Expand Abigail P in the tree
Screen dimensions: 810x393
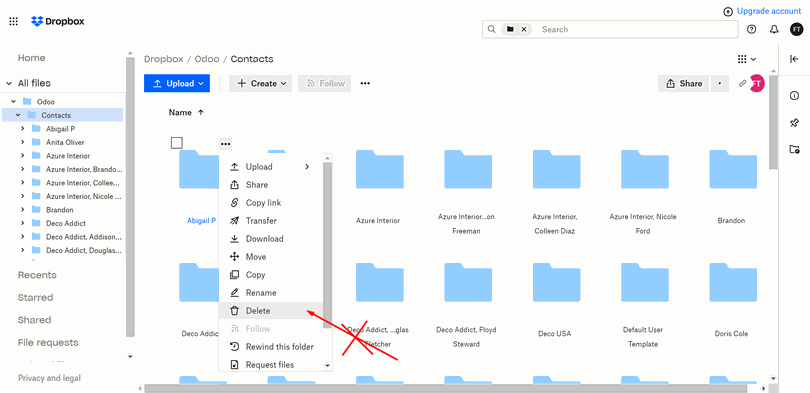22,129
